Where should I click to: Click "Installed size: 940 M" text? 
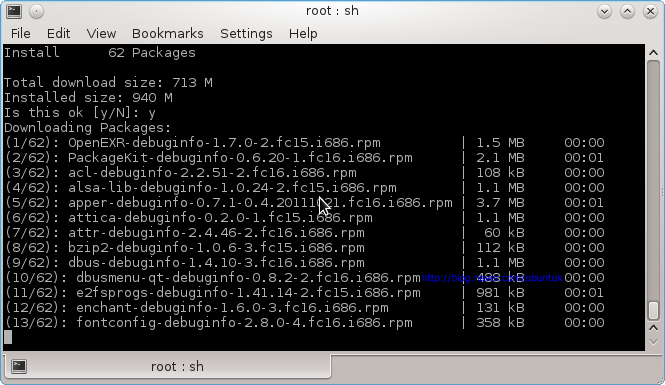coord(88,98)
